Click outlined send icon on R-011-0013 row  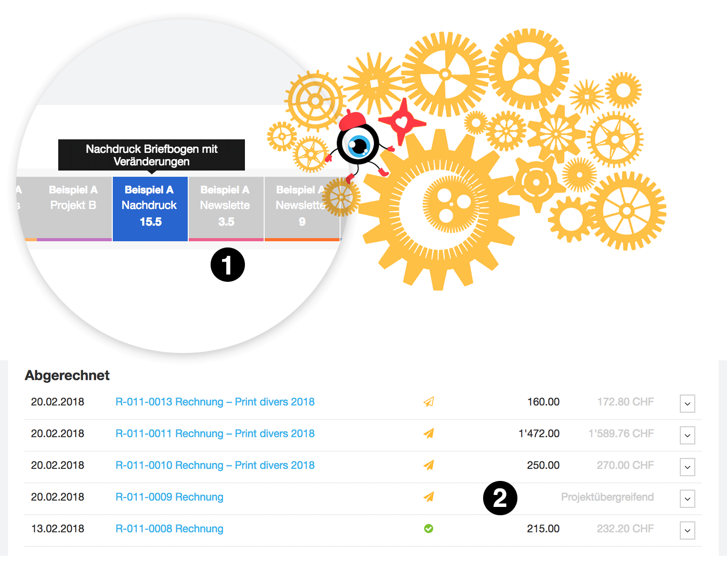(x=428, y=402)
